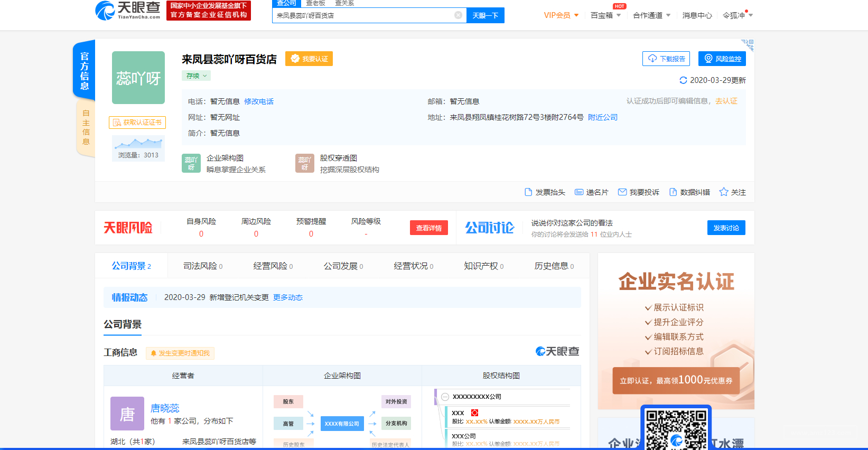Open the QR code icon at card corner

(x=748, y=44)
